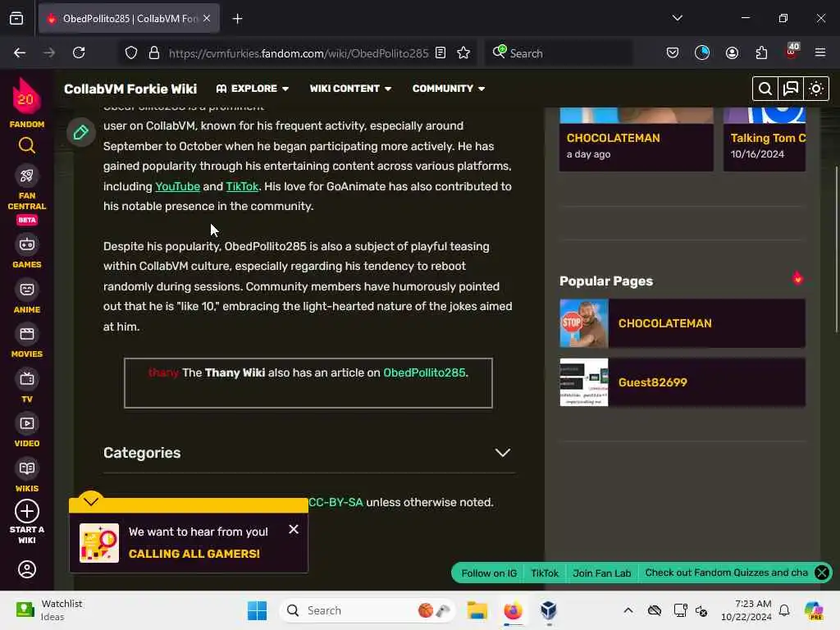Open Firefox View tab icon
Viewport: 840px width, 630px height.
tap(16, 19)
